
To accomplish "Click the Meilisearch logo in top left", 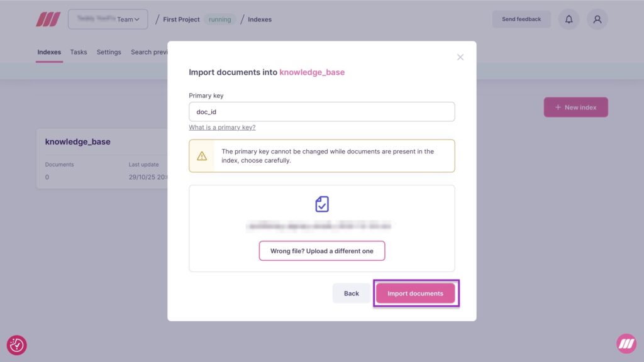I will (49, 19).
